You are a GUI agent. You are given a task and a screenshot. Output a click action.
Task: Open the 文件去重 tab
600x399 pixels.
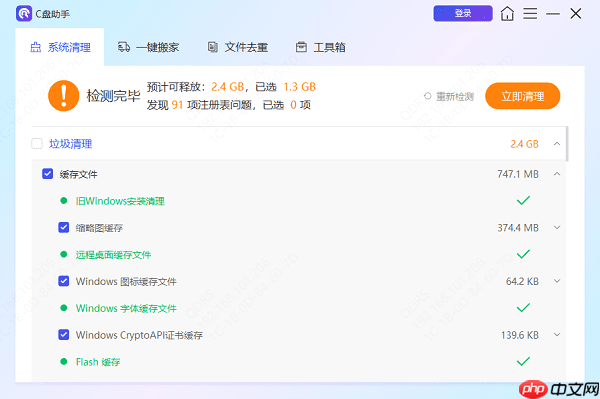pos(238,47)
